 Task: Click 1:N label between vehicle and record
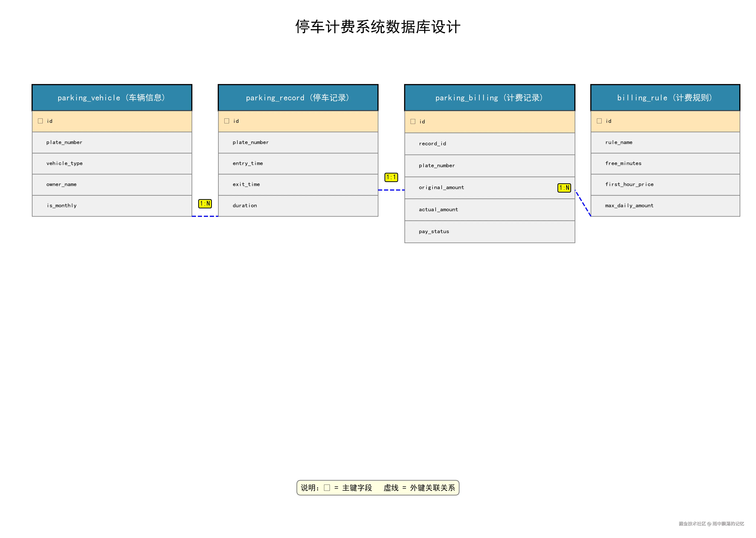point(205,204)
